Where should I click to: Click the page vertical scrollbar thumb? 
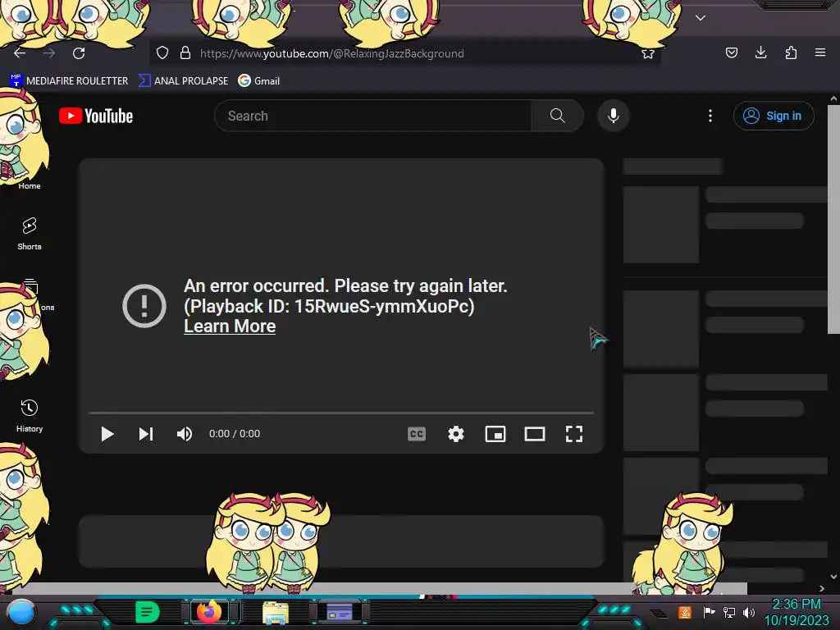click(833, 219)
